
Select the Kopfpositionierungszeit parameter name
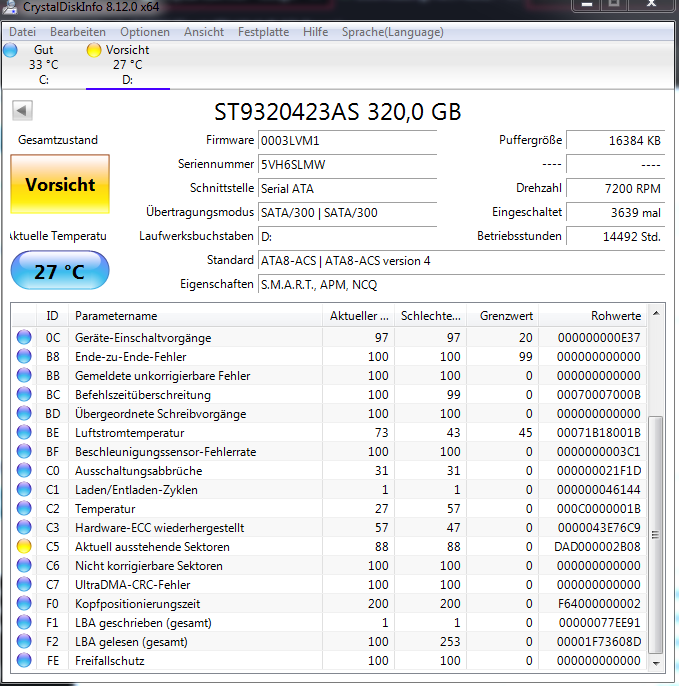[137, 604]
